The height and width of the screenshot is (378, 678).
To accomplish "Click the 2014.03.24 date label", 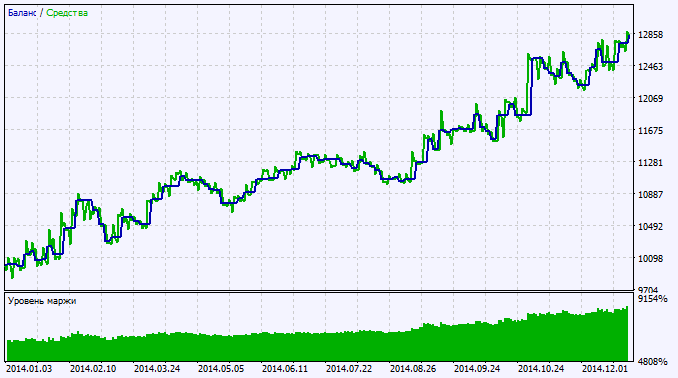I will click(157, 369).
